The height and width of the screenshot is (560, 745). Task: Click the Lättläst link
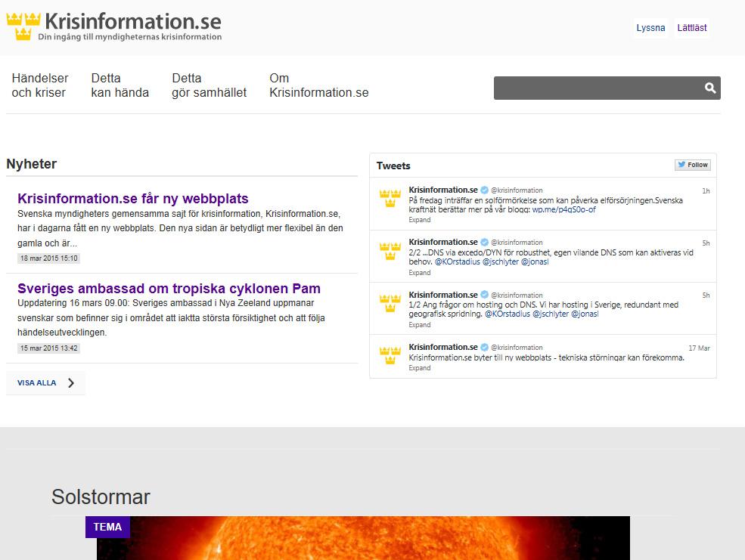[x=692, y=27]
